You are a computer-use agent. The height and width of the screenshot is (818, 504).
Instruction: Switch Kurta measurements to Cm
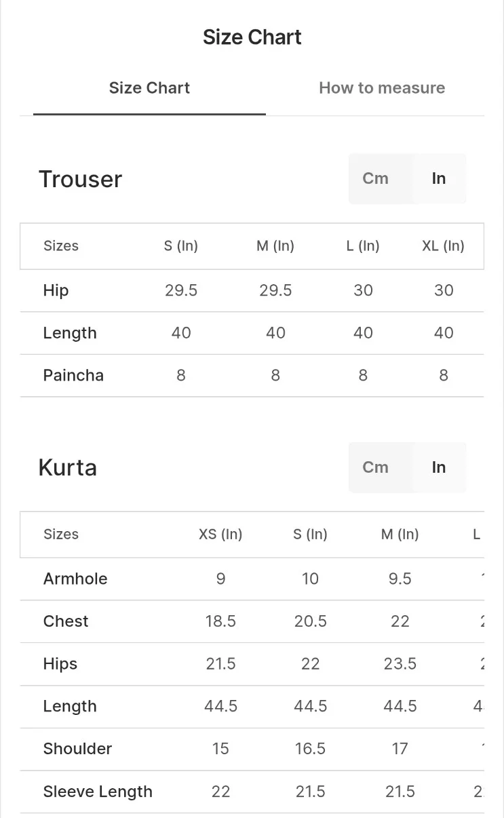point(375,467)
